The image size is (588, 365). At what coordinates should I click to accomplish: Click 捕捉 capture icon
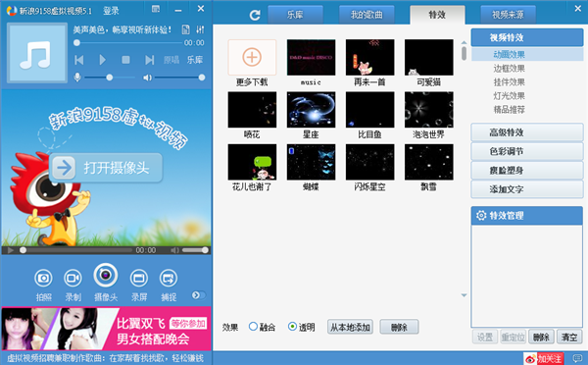(169, 279)
